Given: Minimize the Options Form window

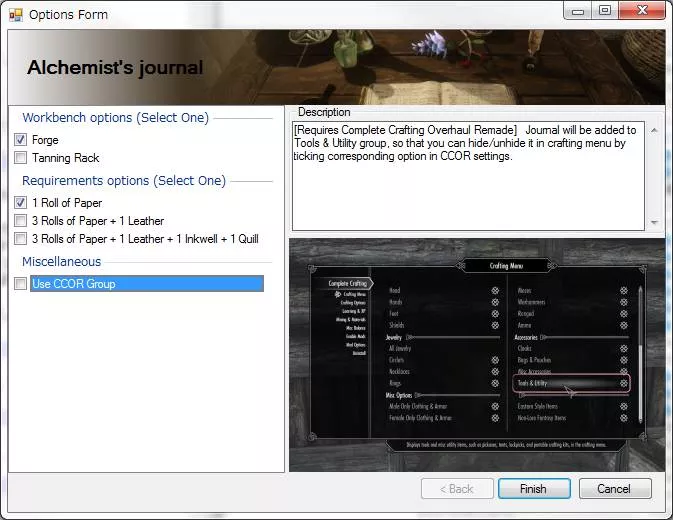Looking at the screenshot, I should [577, 11].
